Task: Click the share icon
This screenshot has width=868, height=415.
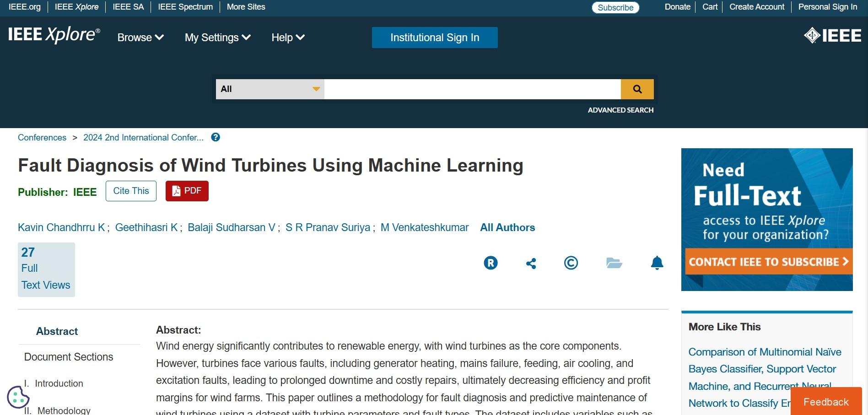Action: pyautogui.click(x=531, y=264)
